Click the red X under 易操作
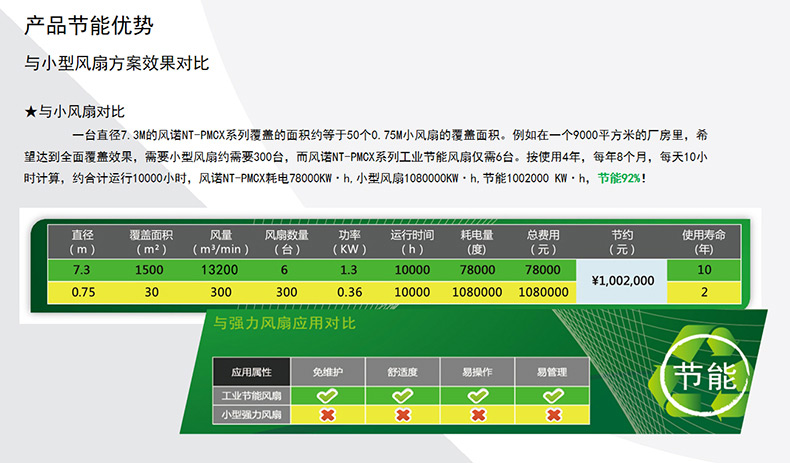This screenshot has width=790, height=463. coord(477,415)
